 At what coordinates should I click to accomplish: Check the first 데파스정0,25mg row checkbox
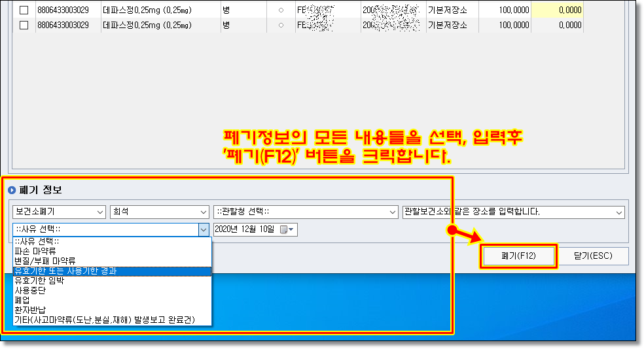[24, 10]
